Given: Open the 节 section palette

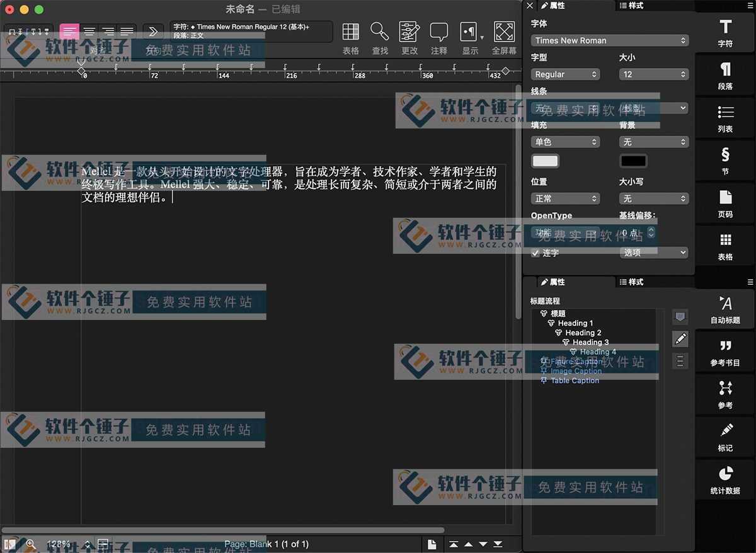Looking at the screenshot, I should point(725,161).
